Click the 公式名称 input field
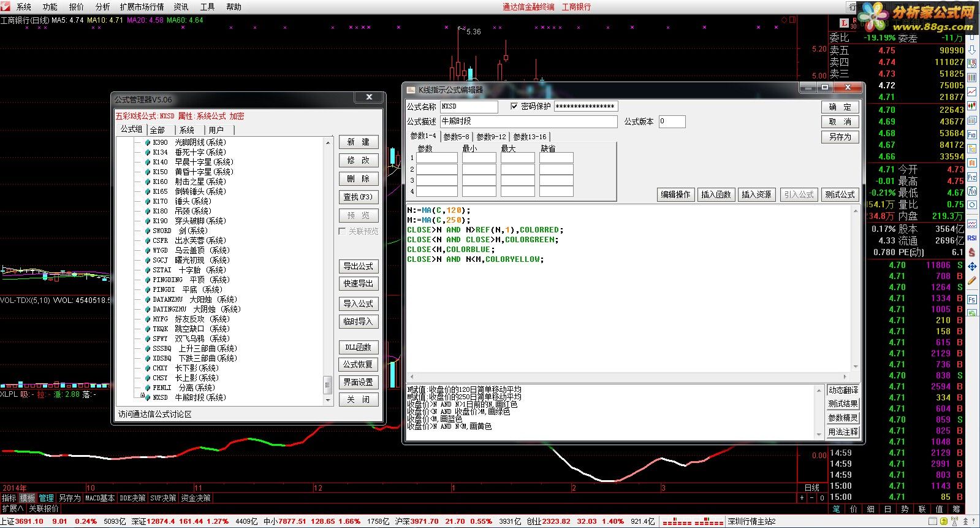 469,106
